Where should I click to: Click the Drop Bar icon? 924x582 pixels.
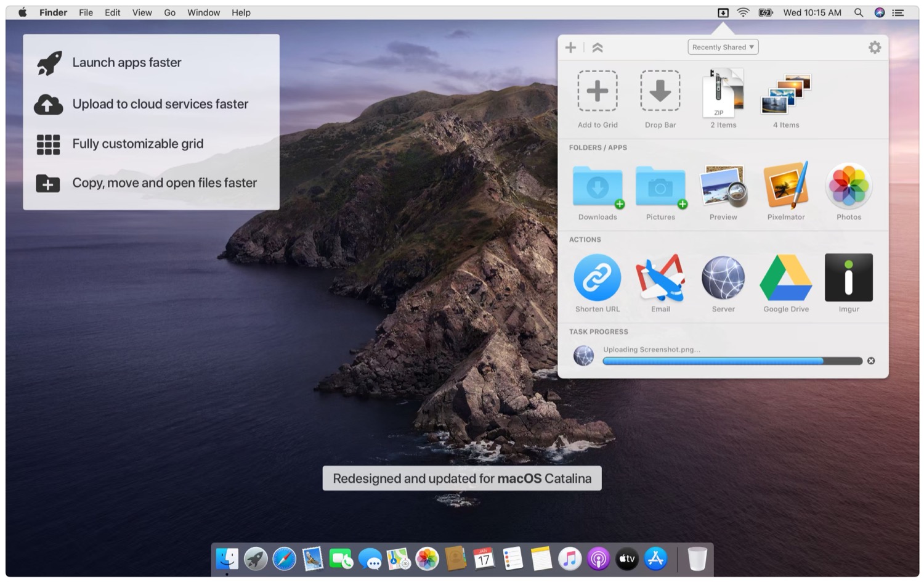[660, 91]
